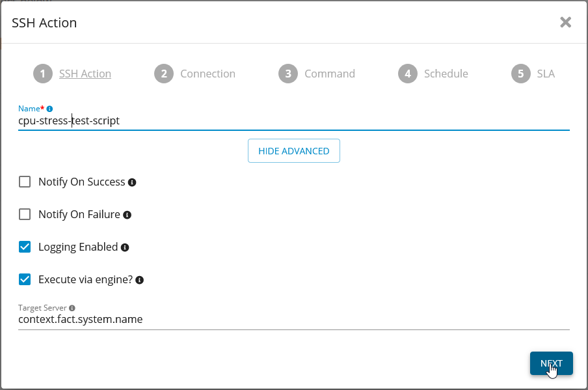The height and width of the screenshot is (390, 588).
Task: Click step 1 circle icon in wizard
Action: coord(42,74)
